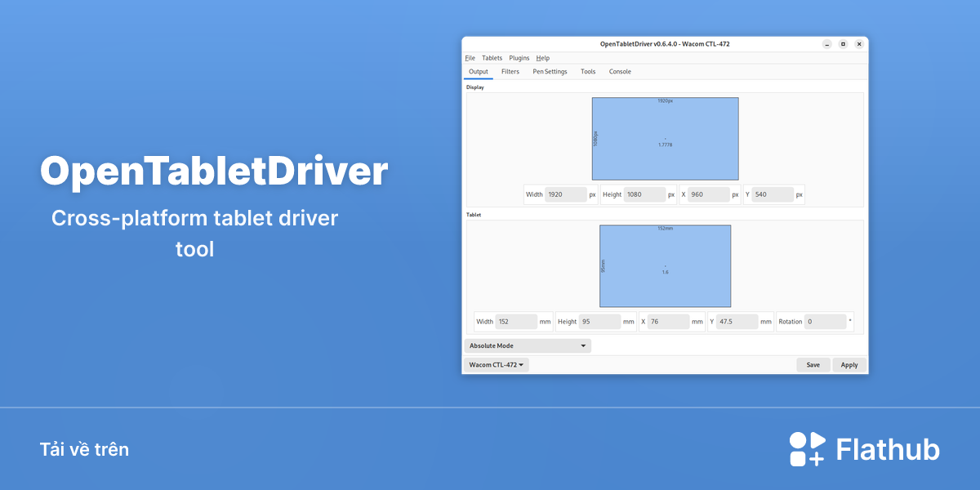Click the Tablet X offset field

point(669,322)
